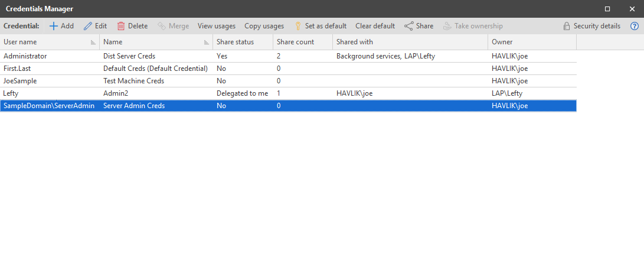Screen dimensions: 644x257
Task: Open Security details via lock icon
Action: [x=567, y=26]
